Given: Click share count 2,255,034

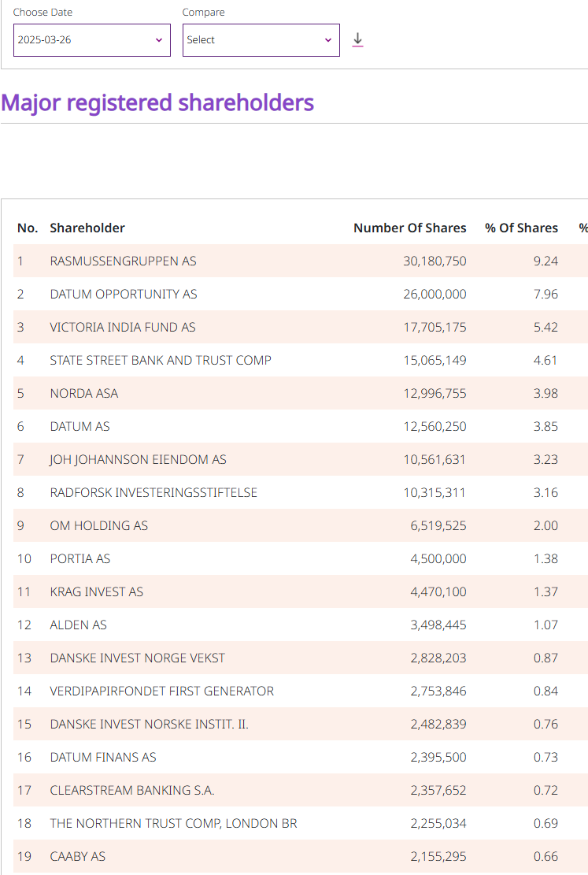Looking at the screenshot, I should pyautogui.click(x=438, y=823).
